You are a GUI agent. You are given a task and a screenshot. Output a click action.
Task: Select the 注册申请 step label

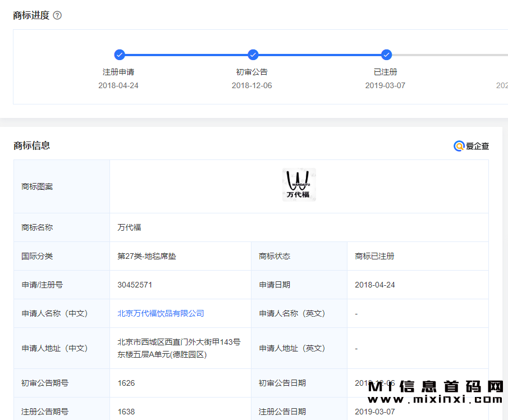pyautogui.click(x=118, y=72)
